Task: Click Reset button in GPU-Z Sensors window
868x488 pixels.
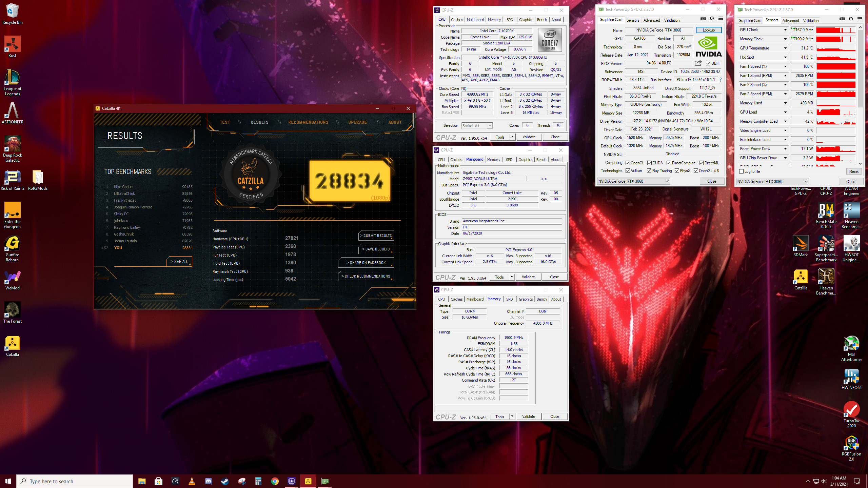Action: [x=854, y=171]
